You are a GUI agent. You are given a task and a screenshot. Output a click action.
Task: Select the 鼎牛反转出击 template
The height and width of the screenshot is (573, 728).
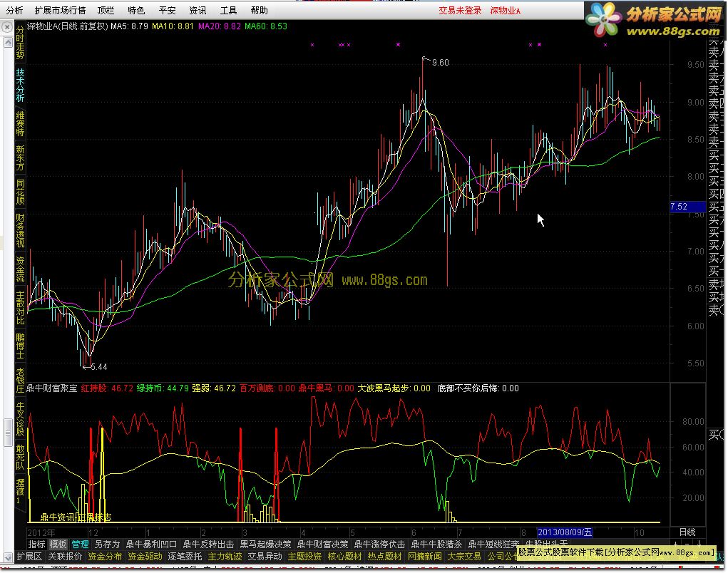pyautogui.click(x=208, y=544)
